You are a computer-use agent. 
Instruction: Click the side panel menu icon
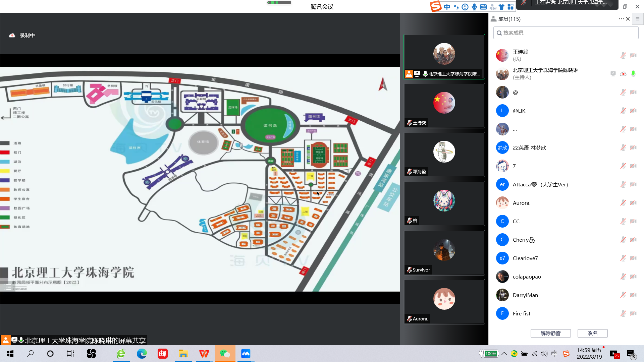[x=638, y=19]
